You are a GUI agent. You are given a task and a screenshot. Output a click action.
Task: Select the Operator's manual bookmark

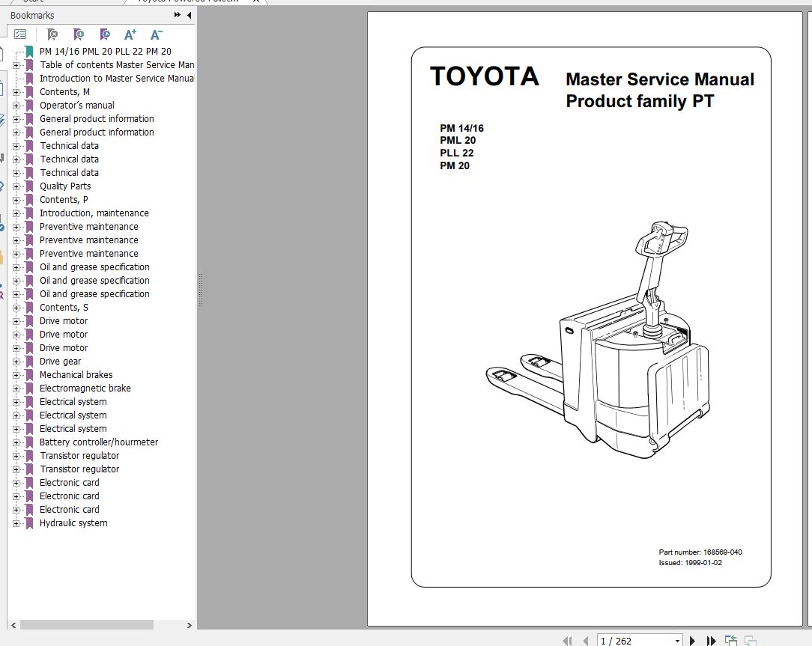76,105
